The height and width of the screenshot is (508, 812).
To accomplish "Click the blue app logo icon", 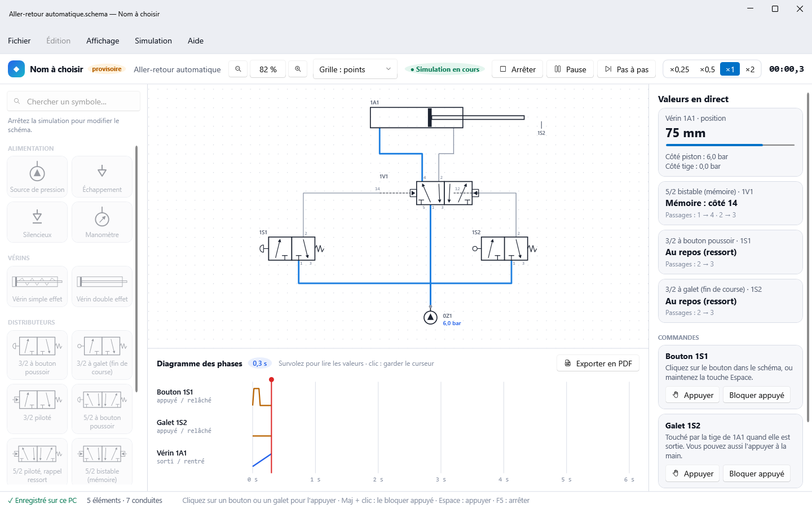I will tap(16, 69).
